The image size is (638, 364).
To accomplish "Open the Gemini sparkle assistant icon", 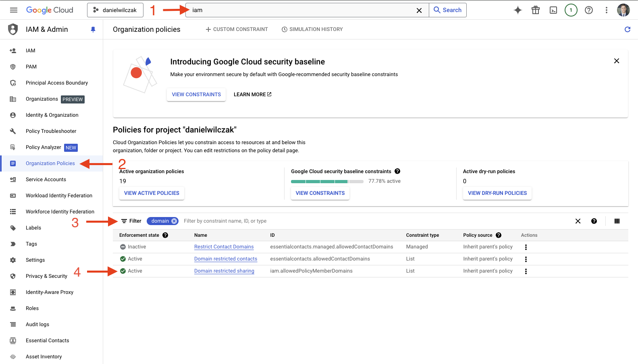I will pyautogui.click(x=518, y=10).
